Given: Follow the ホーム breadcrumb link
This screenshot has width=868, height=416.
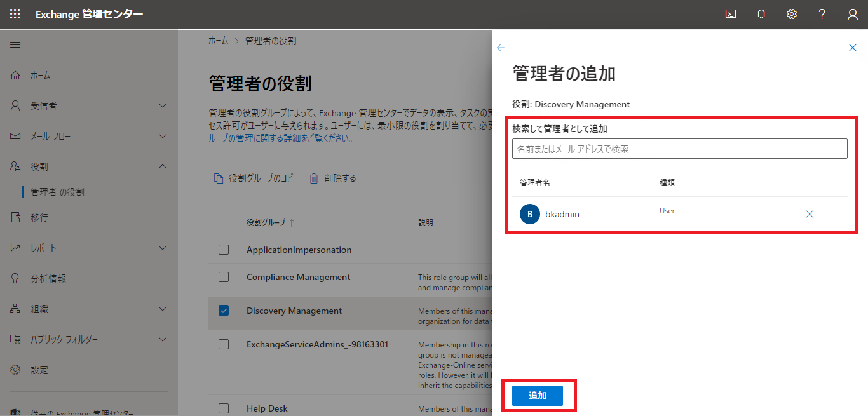Looking at the screenshot, I should (218, 41).
